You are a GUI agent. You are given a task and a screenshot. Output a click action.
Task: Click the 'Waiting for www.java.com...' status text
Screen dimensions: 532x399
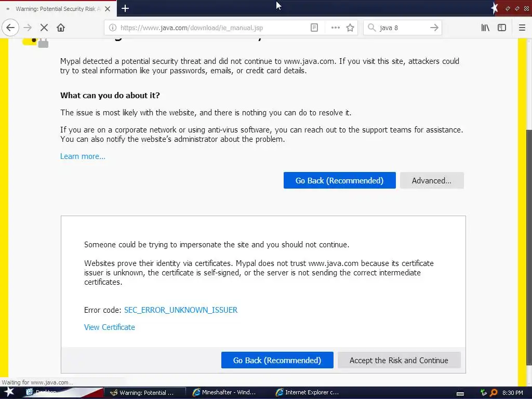click(x=37, y=382)
